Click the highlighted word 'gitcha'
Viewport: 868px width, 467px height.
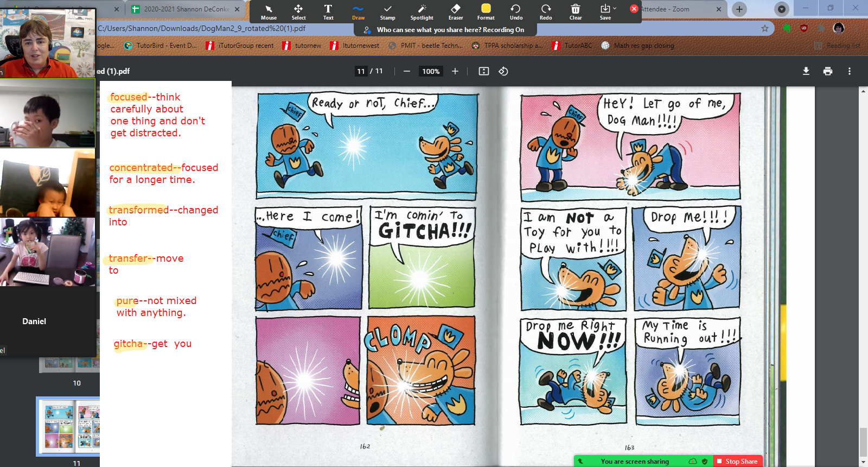(129, 344)
